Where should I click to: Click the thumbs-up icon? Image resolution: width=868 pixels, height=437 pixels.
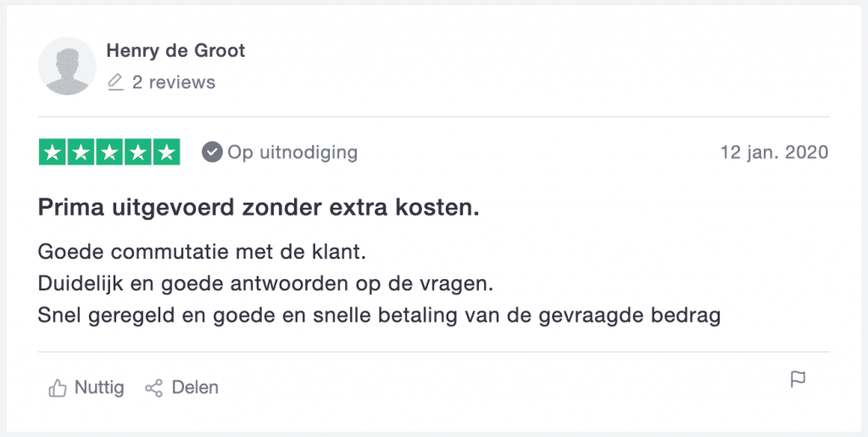(x=58, y=388)
